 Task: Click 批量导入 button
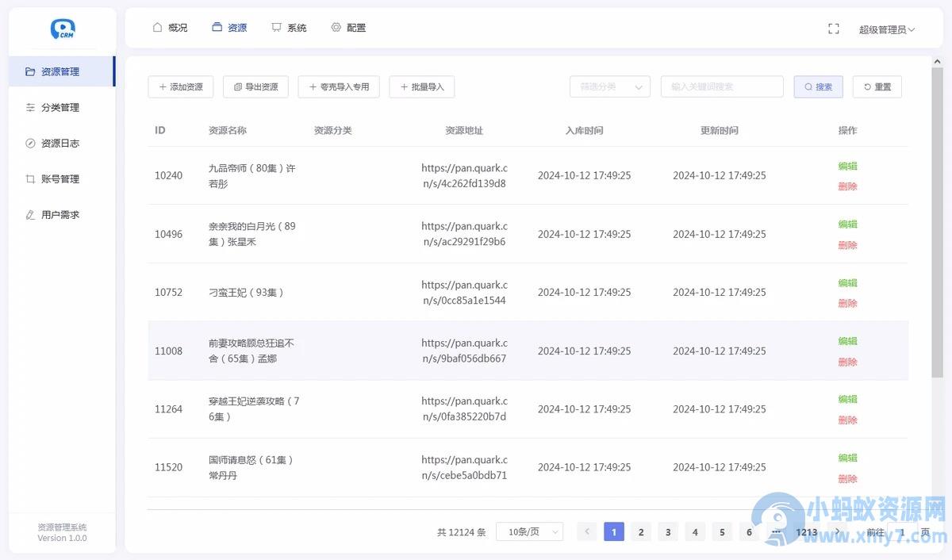pyautogui.click(x=422, y=86)
